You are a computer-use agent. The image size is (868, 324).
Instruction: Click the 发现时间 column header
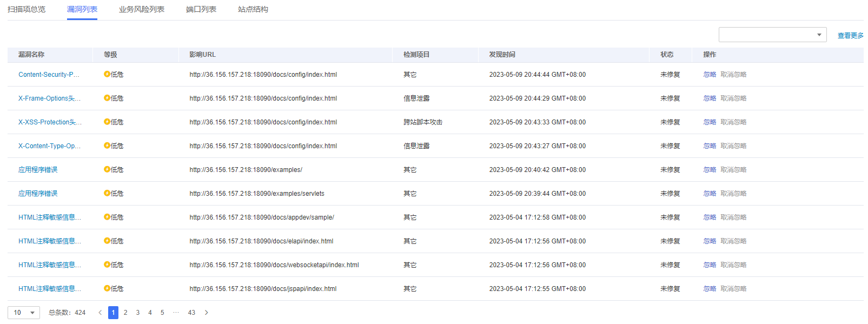502,55
